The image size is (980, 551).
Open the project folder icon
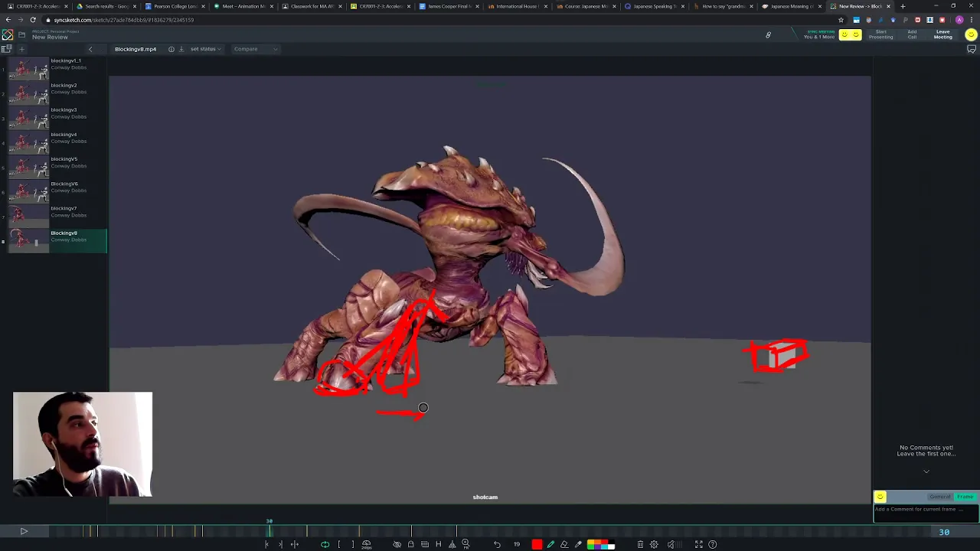(21, 35)
